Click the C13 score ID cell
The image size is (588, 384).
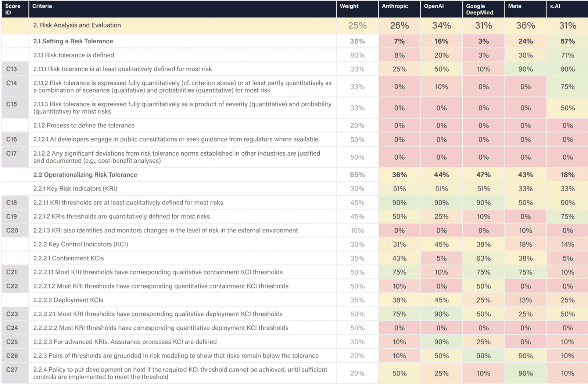click(11, 69)
